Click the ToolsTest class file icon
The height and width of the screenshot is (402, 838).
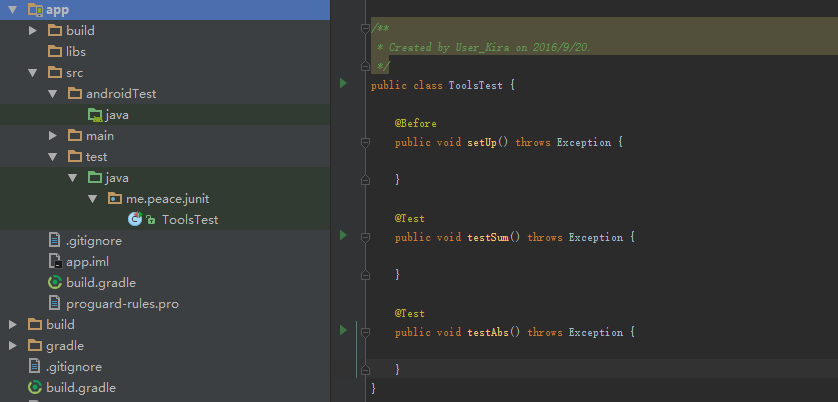(135, 220)
